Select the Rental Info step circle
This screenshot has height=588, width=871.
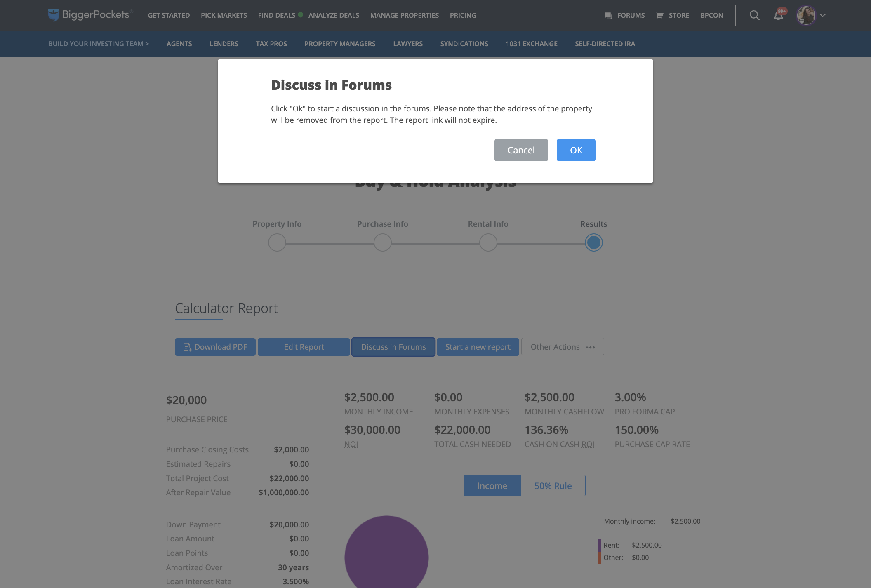pyautogui.click(x=488, y=242)
